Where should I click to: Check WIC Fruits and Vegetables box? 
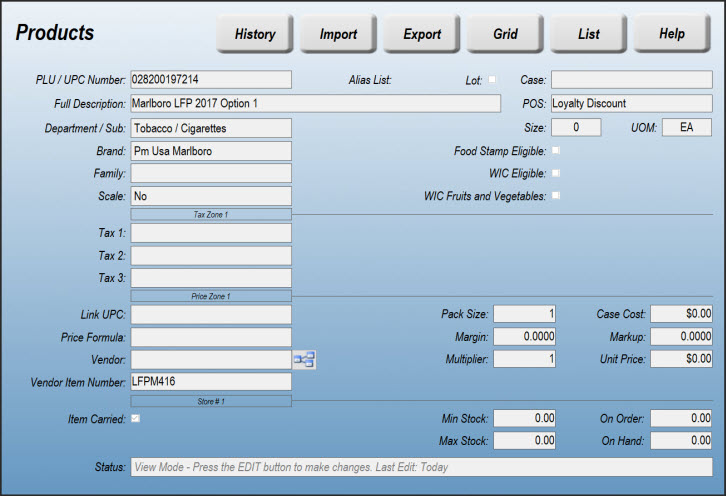coord(556,195)
